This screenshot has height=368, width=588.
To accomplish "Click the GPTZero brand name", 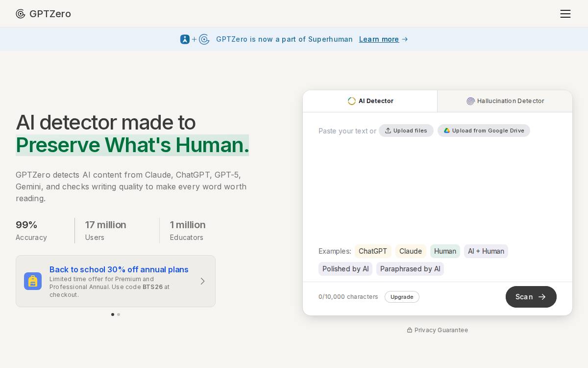I will tap(50, 14).
